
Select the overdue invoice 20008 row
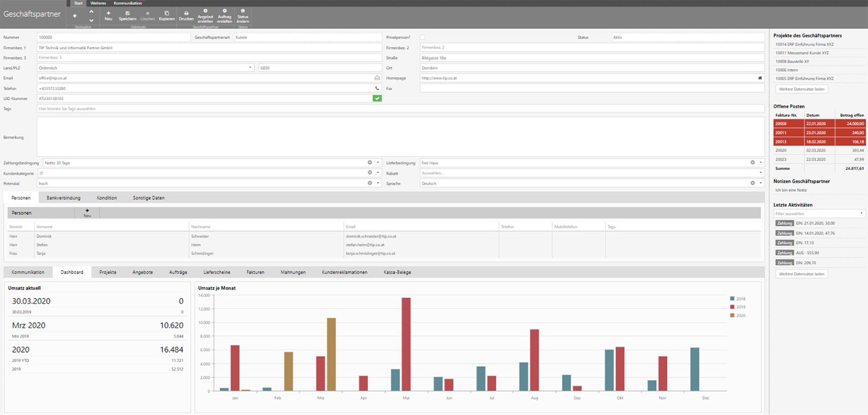click(x=819, y=124)
